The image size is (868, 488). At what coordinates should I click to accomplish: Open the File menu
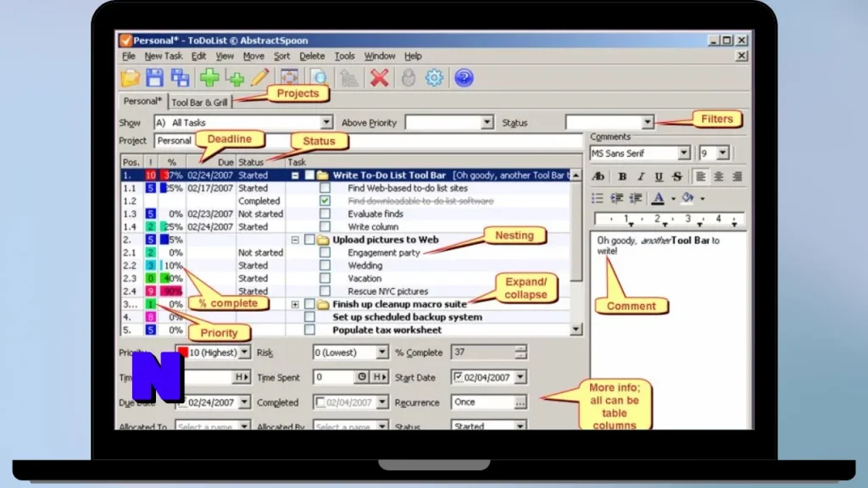129,56
